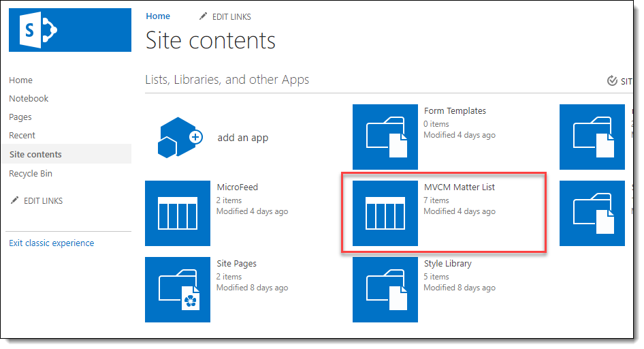Click the pencil icon in sidebar EDIT LINKS

point(14,200)
